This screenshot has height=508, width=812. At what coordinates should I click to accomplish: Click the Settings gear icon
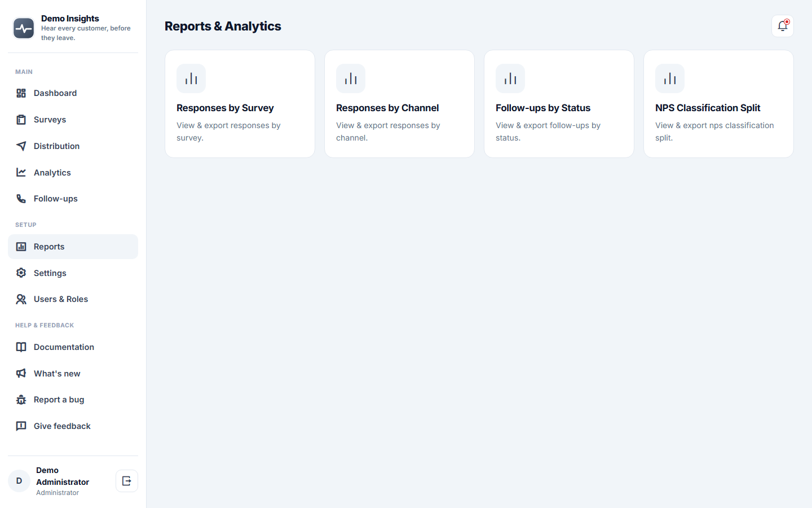coord(21,273)
